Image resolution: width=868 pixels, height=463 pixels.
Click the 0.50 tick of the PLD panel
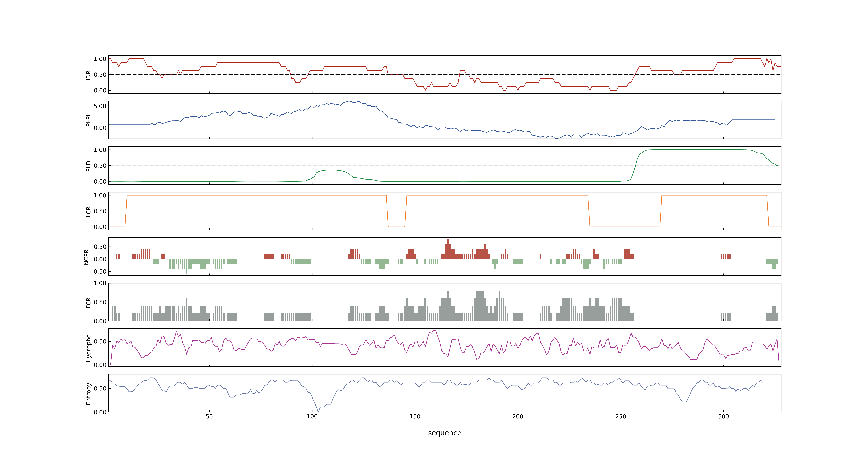click(100, 166)
